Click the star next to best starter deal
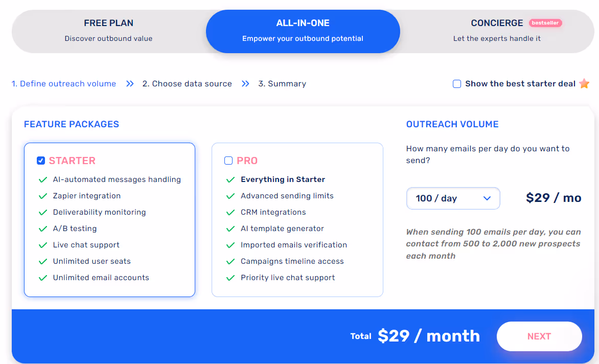Image resolution: width=599 pixels, height=364 pixels. click(x=584, y=83)
